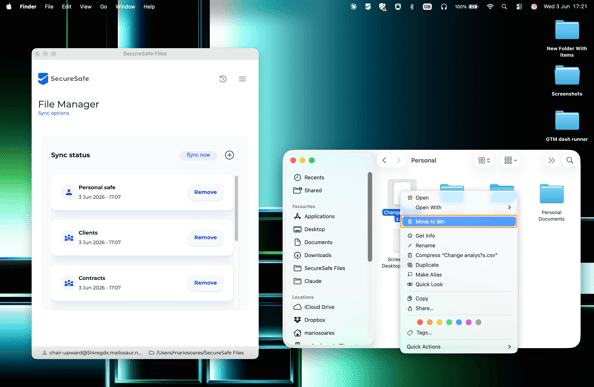Apply the yellow tag colour
Viewport: 594px width, 387px height.
[439, 322]
